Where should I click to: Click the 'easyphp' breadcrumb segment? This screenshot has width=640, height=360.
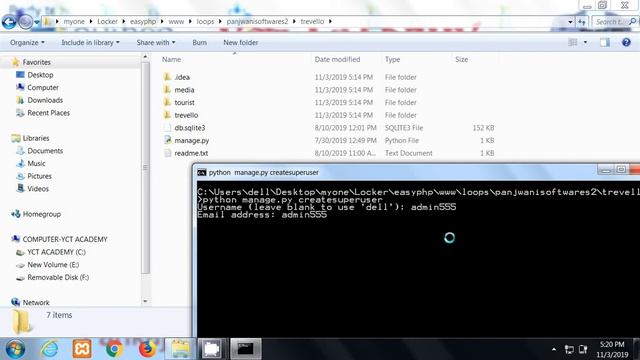click(143, 22)
